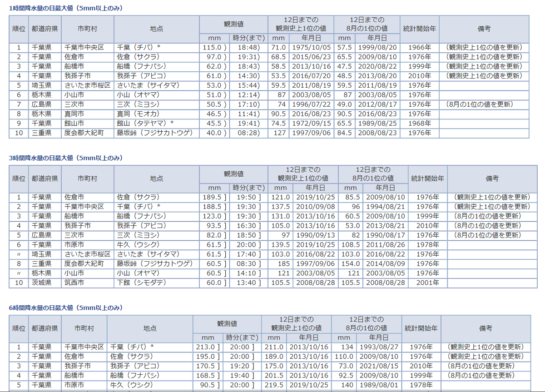
Task: Click the start year '2001年'
Action: [428, 283]
